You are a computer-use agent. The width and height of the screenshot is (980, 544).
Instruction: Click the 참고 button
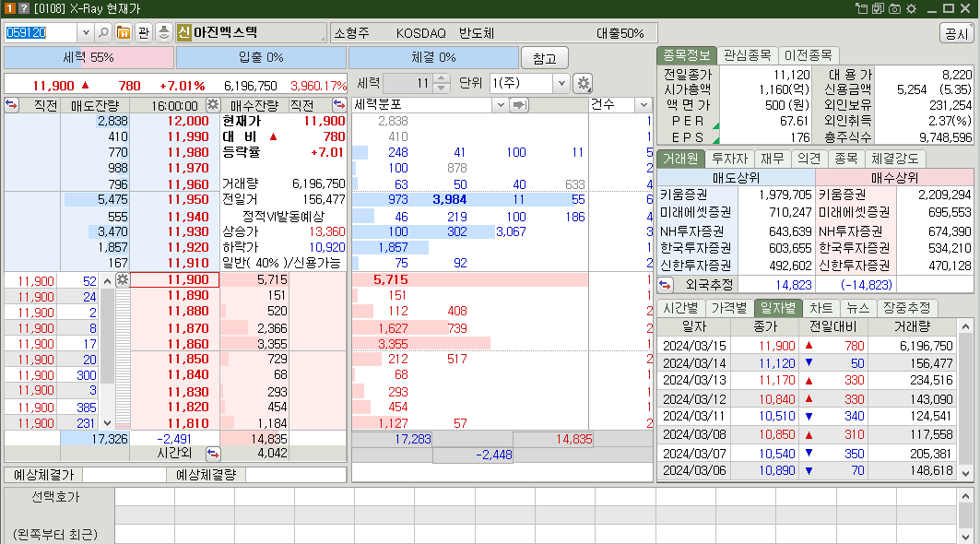(x=544, y=58)
